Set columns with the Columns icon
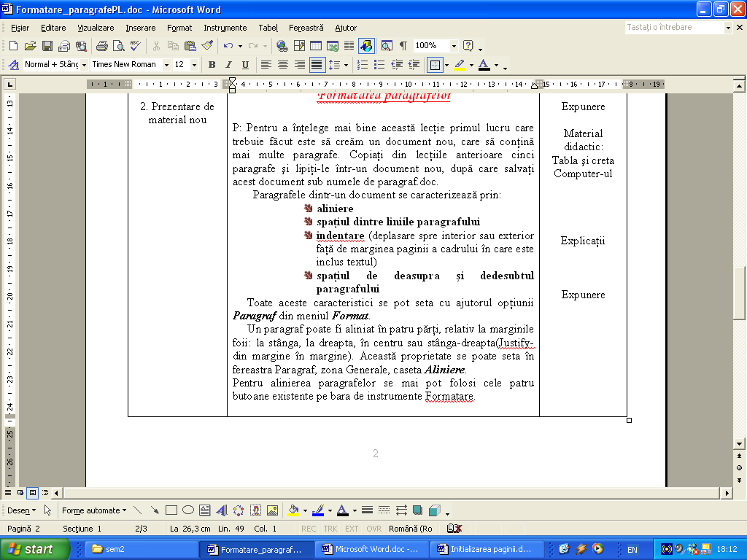747x560 pixels. click(x=349, y=46)
